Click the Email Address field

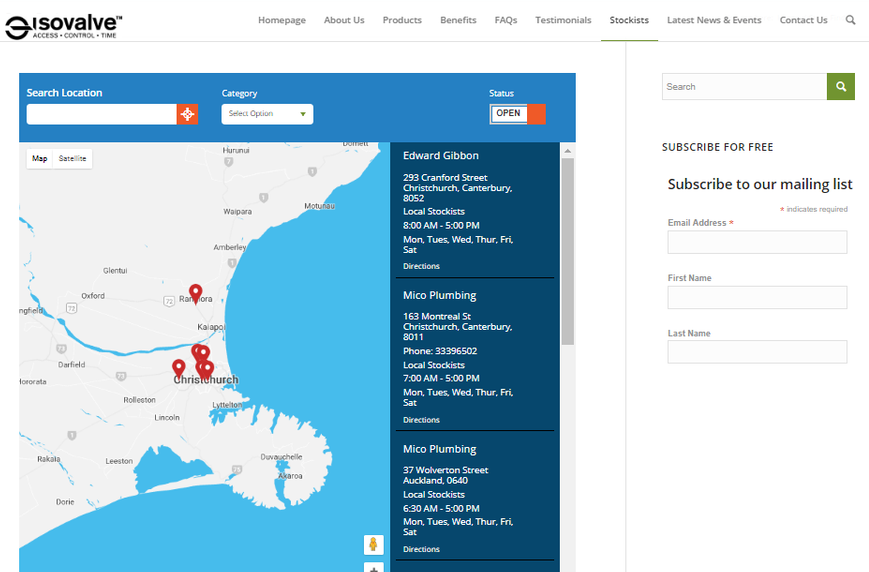pos(757,242)
